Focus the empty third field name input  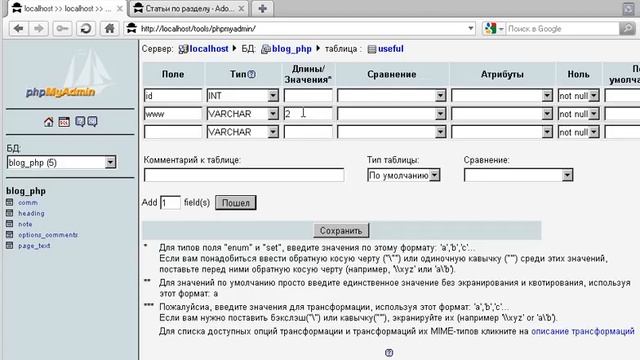[x=173, y=132]
